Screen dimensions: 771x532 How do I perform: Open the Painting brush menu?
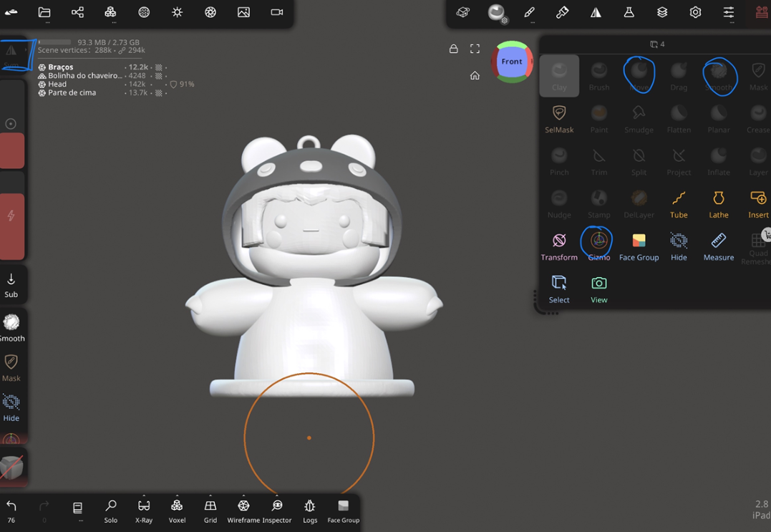point(562,12)
